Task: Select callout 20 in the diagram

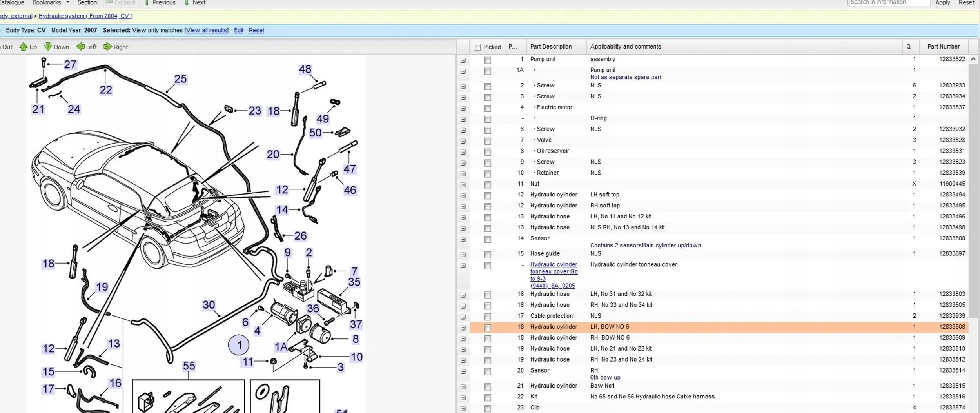Action: tap(273, 155)
